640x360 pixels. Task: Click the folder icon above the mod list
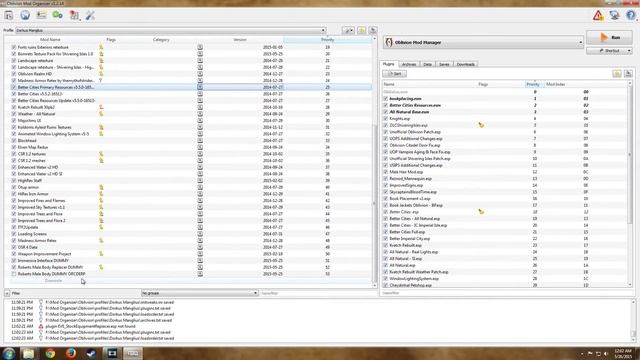362,30
